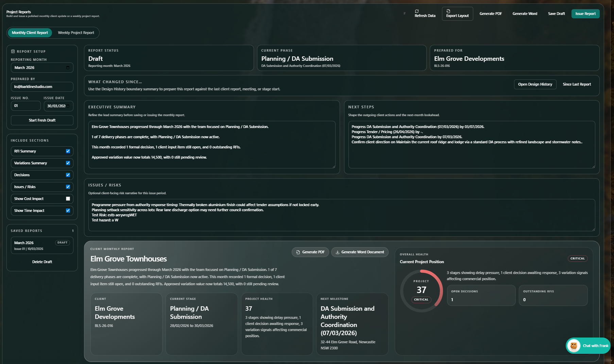
Task: Uncheck the RFI Summary section
Action: (68, 151)
